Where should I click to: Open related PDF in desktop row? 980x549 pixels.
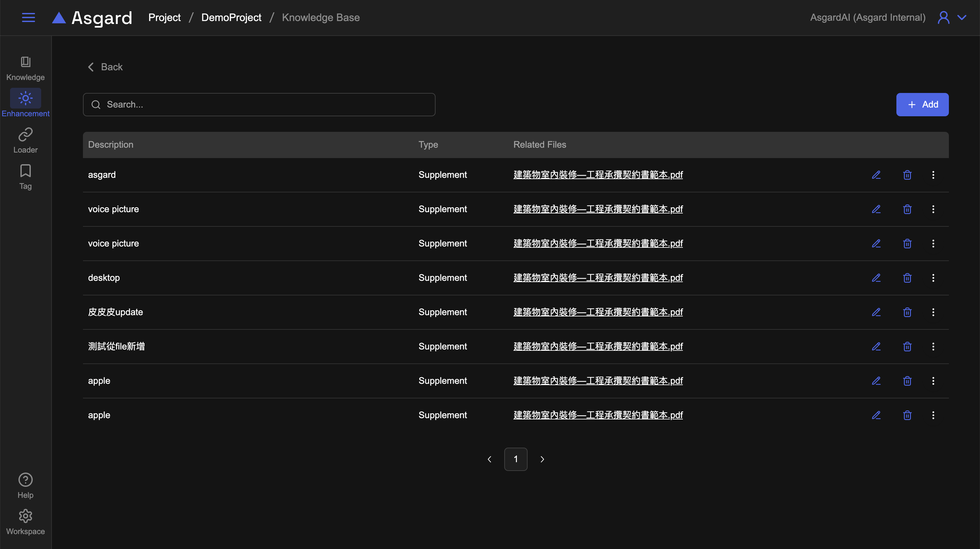(x=598, y=278)
